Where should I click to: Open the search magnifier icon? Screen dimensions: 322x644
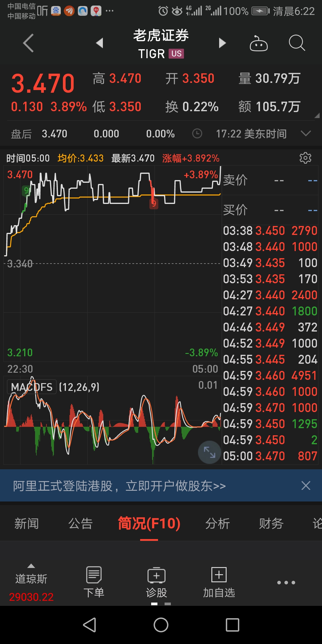coord(297,43)
